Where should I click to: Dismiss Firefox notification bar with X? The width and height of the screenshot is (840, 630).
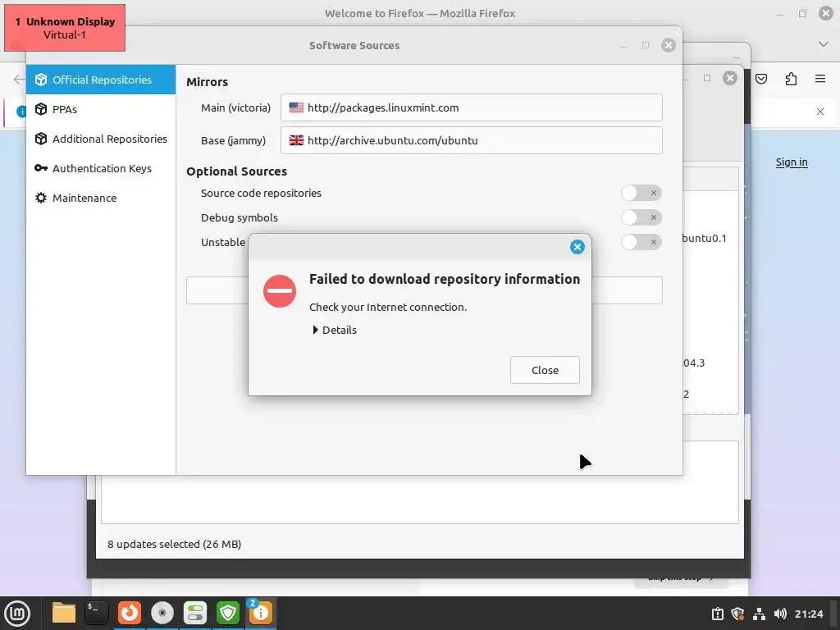[x=820, y=112]
